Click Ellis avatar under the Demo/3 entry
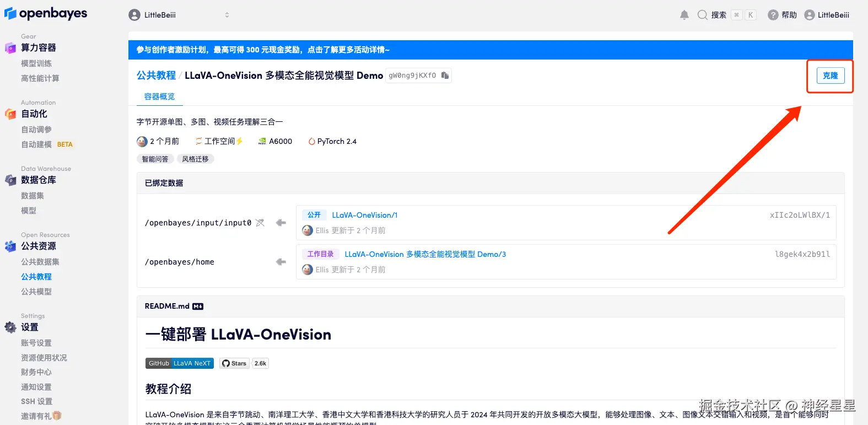The width and height of the screenshot is (868, 425). (x=308, y=270)
